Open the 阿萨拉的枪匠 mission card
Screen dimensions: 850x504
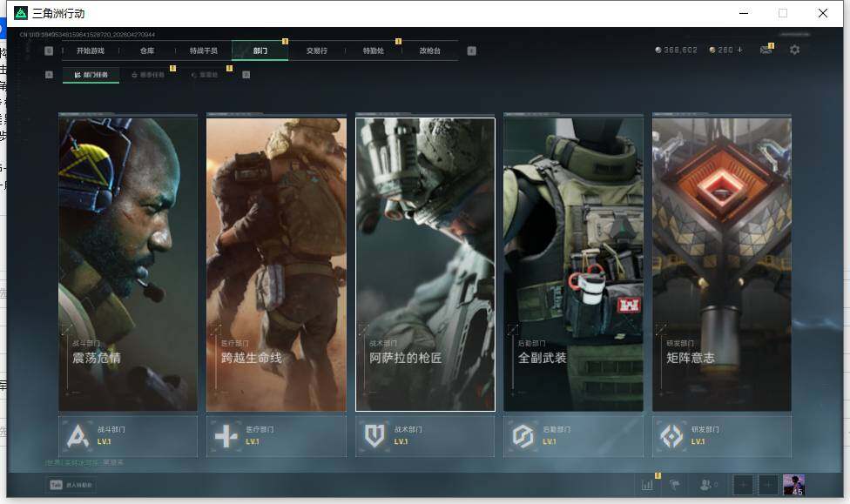(x=425, y=265)
